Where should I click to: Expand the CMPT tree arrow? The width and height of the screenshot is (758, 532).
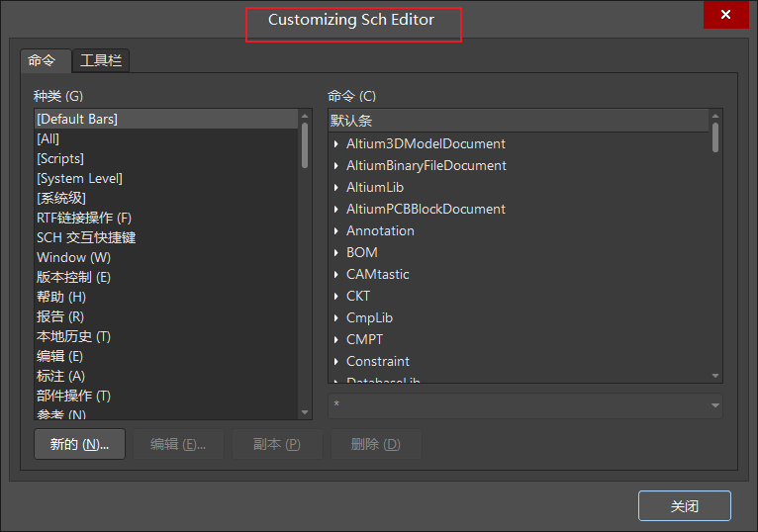[336, 340]
